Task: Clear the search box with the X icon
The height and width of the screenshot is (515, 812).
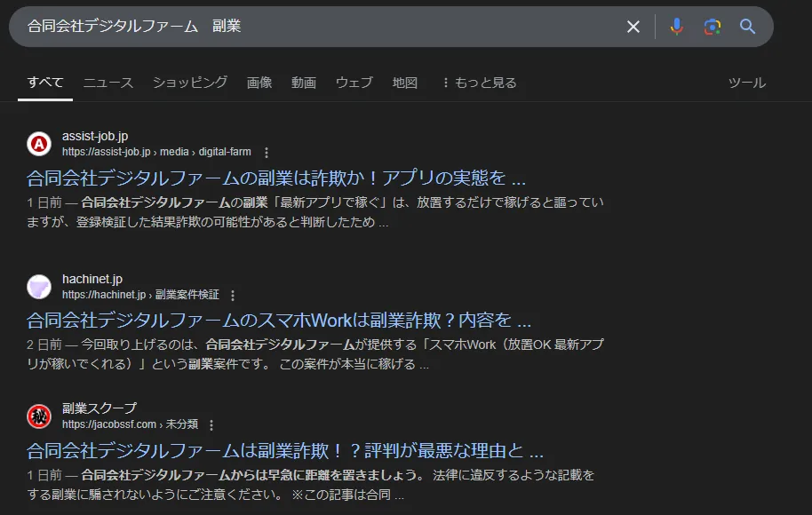Action: coord(633,27)
